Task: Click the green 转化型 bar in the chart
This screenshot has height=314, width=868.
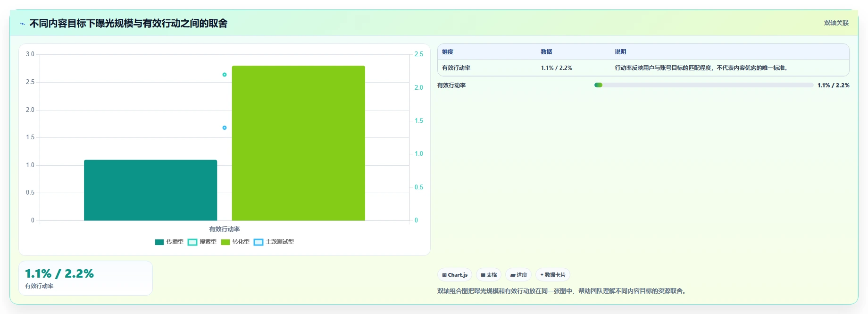Action: coord(299,143)
